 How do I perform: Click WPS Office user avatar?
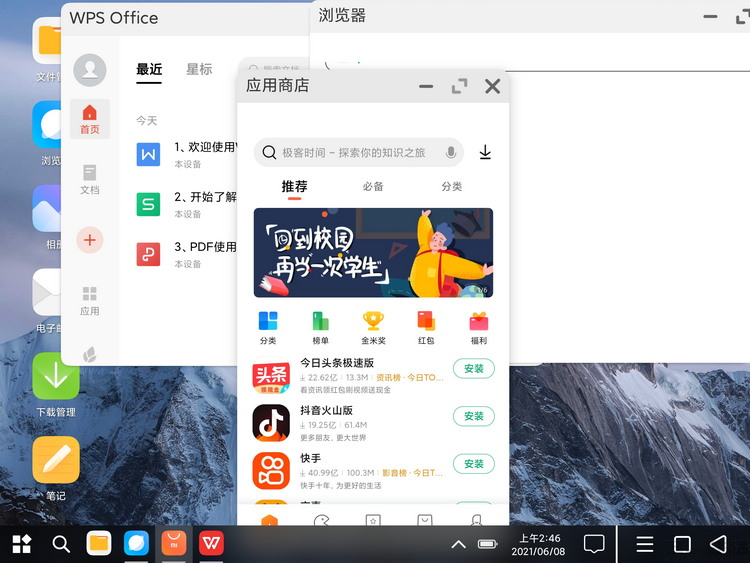pos(90,70)
